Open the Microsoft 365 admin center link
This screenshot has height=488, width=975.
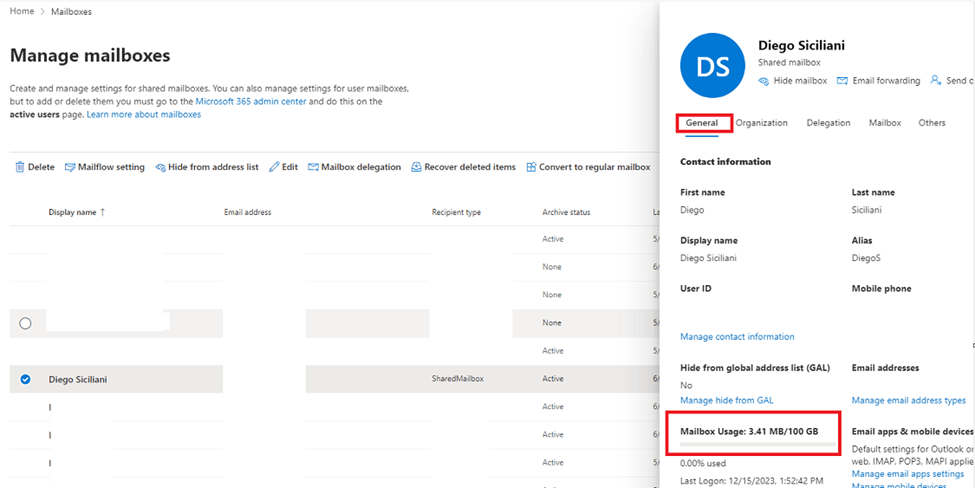(251, 101)
